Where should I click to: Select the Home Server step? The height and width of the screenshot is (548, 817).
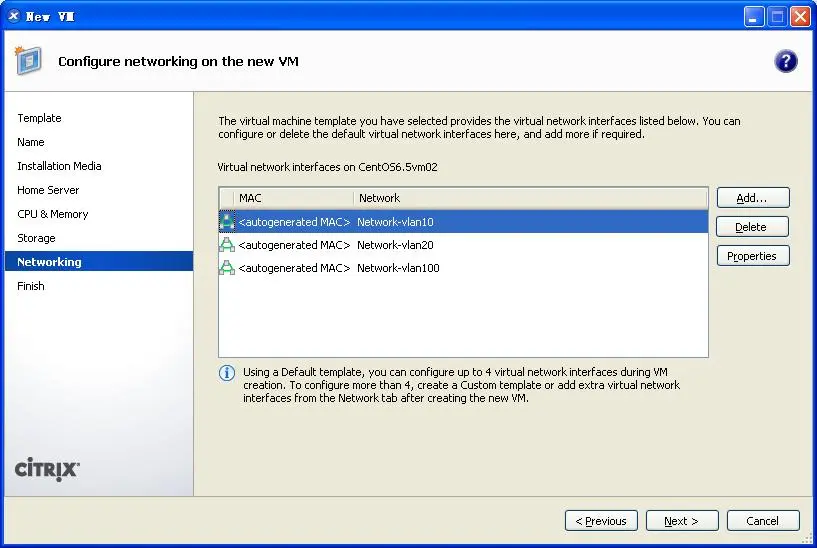click(x=48, y=190)
